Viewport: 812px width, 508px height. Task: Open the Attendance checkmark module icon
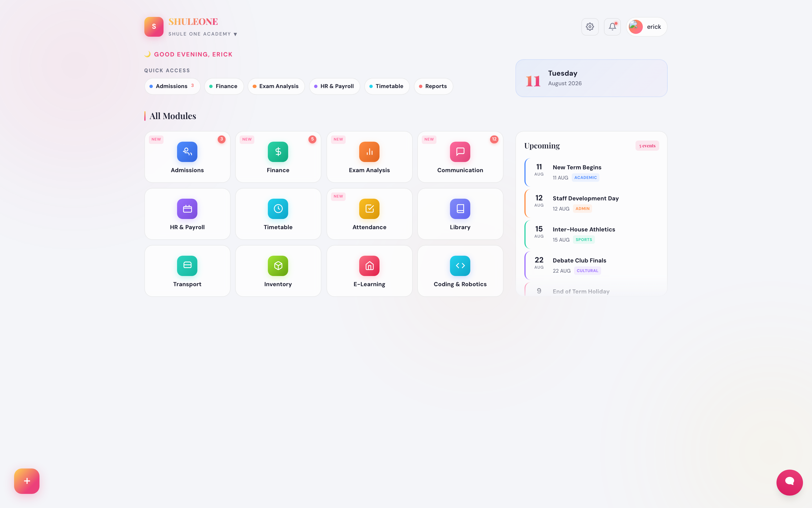point(369,209)
